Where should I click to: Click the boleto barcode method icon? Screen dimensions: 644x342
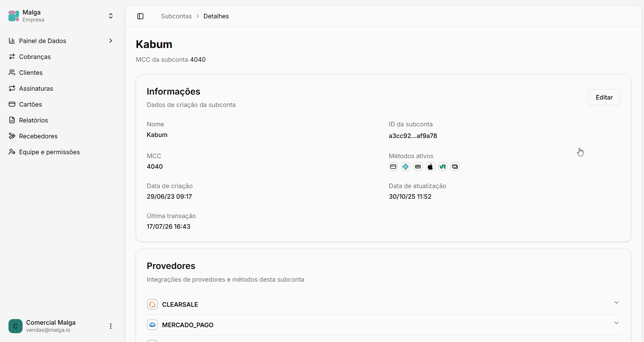418,167
